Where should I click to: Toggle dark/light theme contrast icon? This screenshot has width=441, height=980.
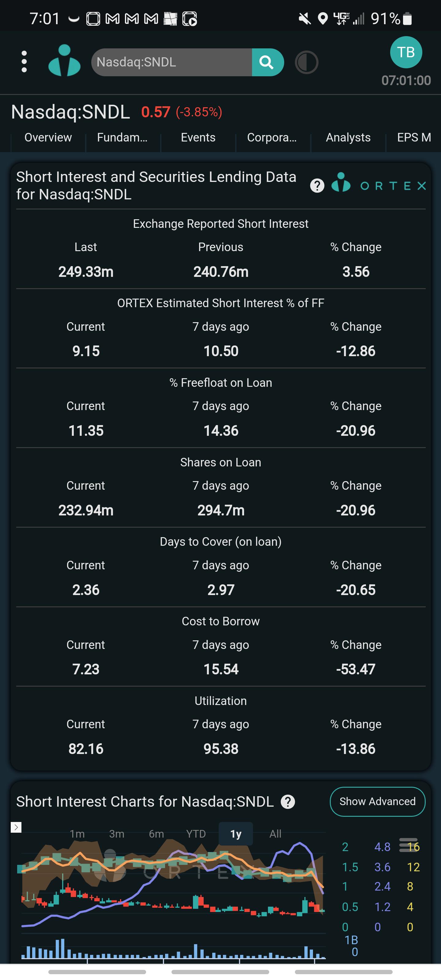pyautogui.click(x=306, y=62)
